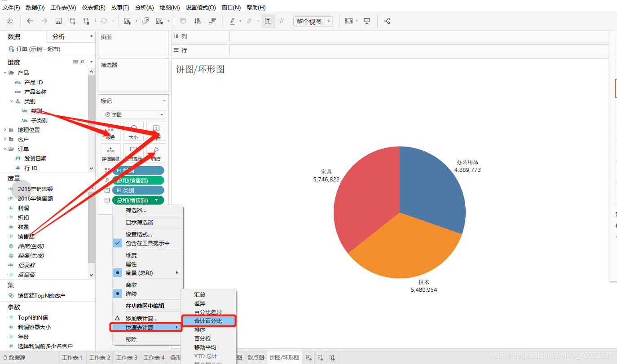Click the Clear sheet icon
Viewport: 617px width, 364px height.
(159, 21)
